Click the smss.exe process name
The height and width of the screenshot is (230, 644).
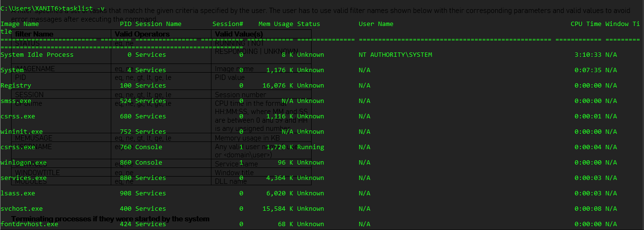(x=16, y=101)
